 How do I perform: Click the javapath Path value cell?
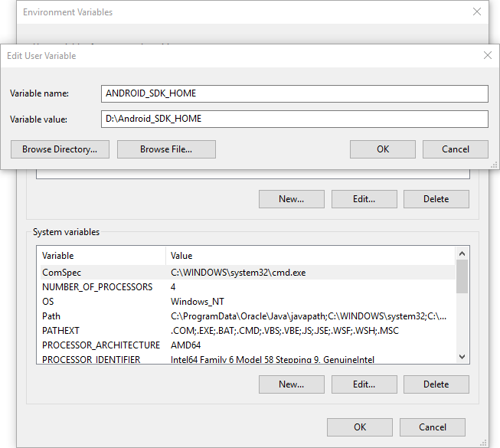[309, 316]
